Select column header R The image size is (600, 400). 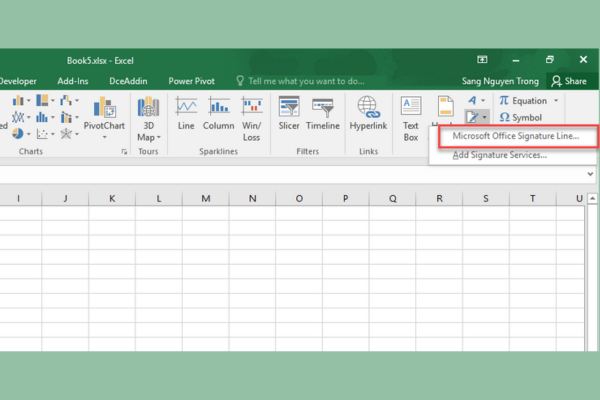coord(439,198)
